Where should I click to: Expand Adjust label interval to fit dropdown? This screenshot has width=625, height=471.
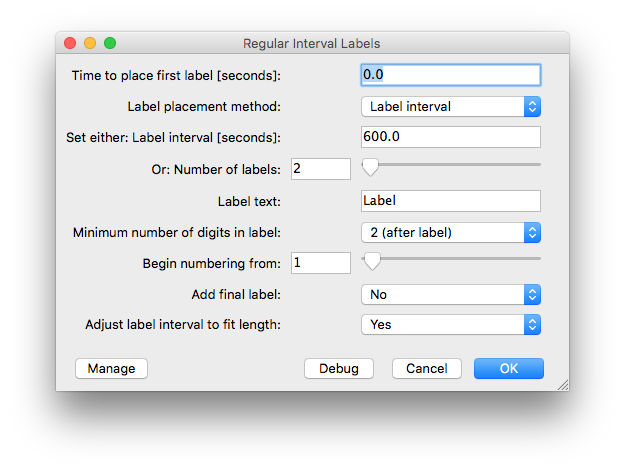[x=450, y=324]
